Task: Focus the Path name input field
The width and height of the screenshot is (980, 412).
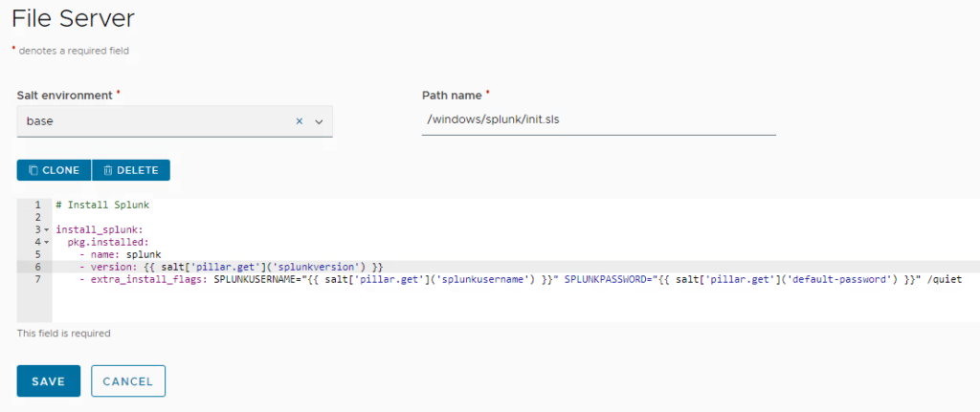Action: tap(598, 120)
